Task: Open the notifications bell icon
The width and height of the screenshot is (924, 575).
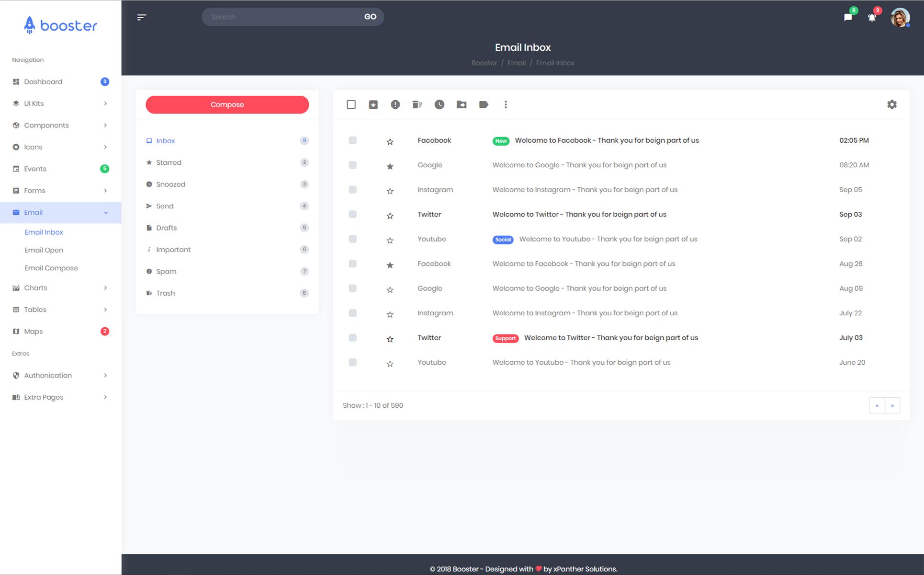Action: click(x=872, y=18)
